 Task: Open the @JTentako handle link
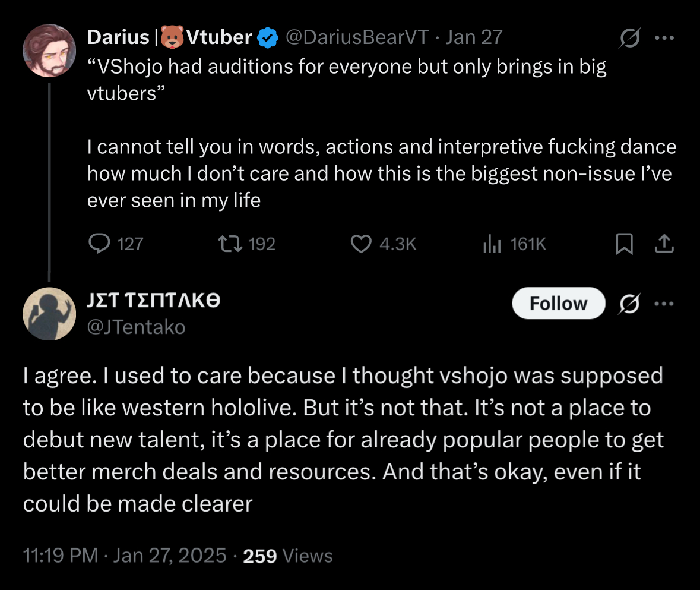pyautogui.click(x=136, y=326)
